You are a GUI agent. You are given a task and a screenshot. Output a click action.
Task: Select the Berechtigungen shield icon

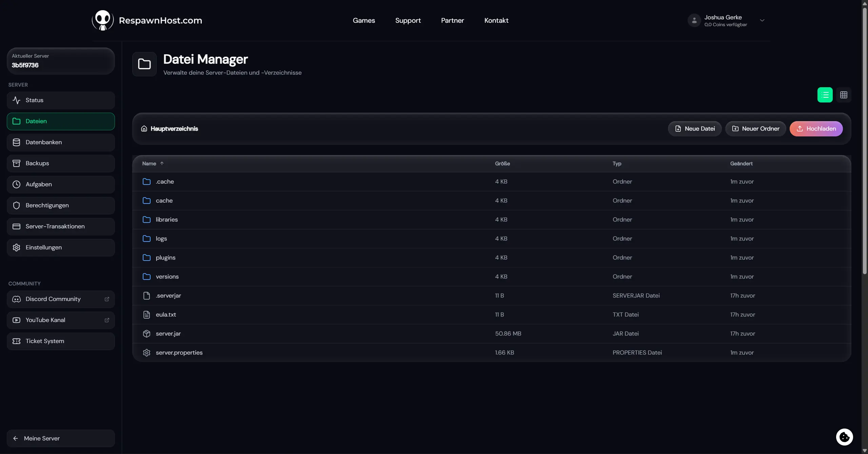pos(17,205)
